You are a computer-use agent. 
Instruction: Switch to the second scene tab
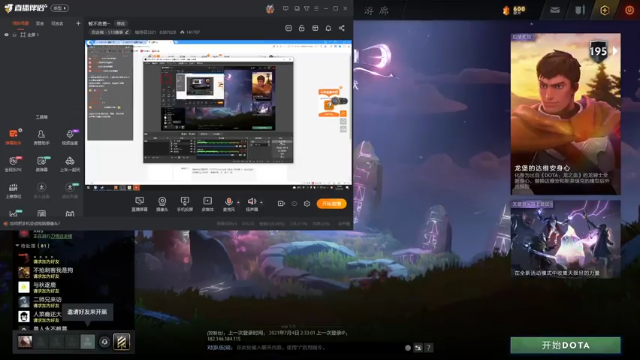(x=40, y=23)
